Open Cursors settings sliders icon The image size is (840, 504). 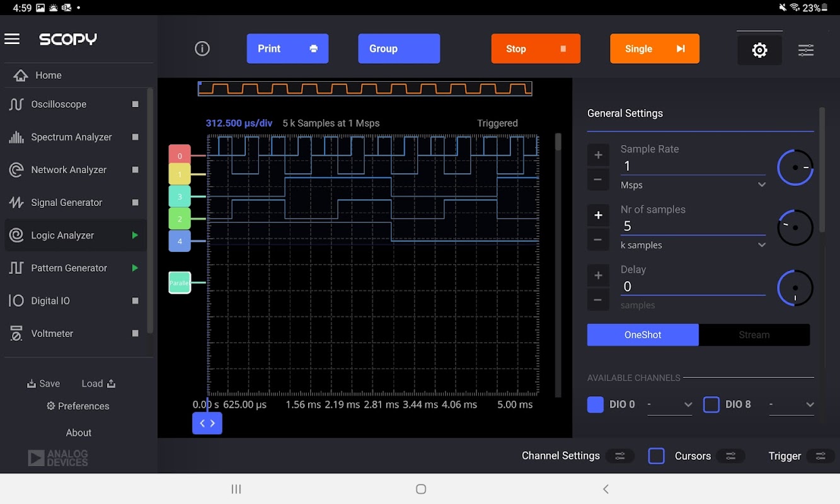tap(731, 456)
